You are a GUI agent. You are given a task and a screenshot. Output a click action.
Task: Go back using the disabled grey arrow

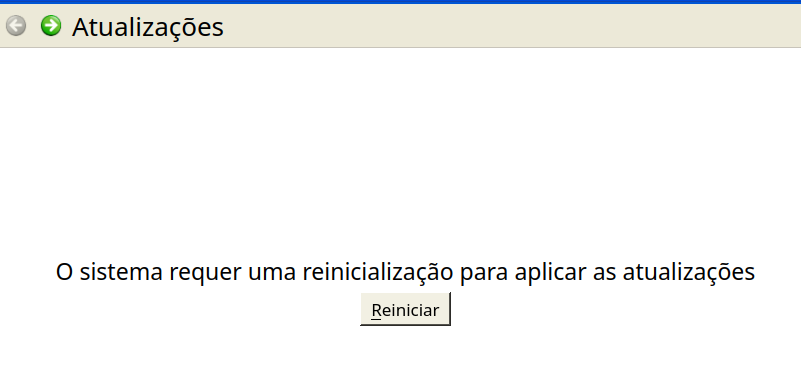[16, 26]
